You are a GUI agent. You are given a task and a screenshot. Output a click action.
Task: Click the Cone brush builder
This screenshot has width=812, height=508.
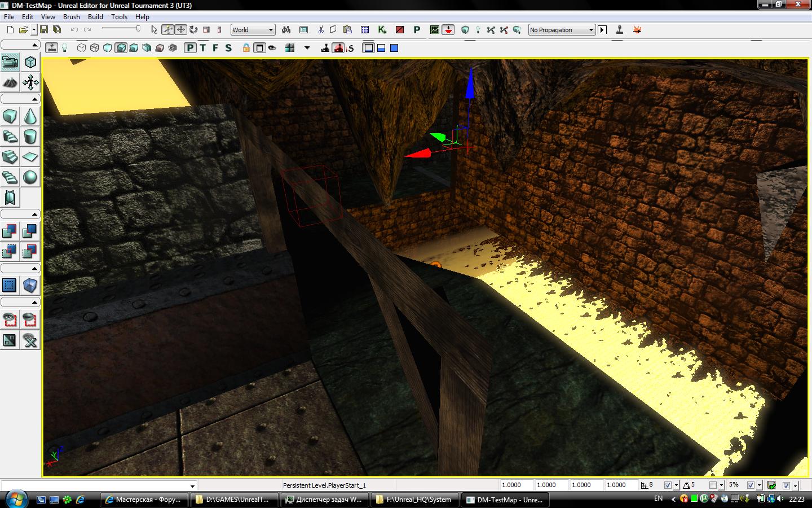[30, 116]
